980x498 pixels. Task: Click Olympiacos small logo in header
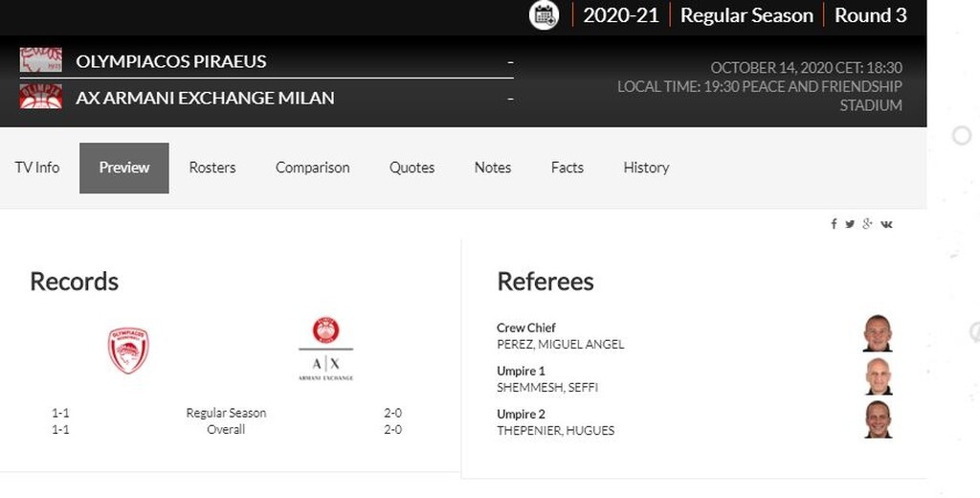pos(40,60)
